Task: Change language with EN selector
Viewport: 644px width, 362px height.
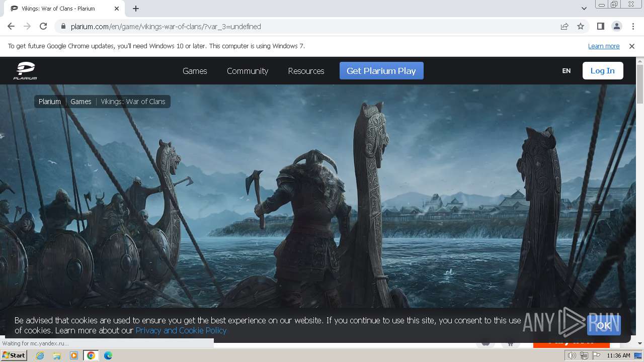Action: (x=567, y=71)
